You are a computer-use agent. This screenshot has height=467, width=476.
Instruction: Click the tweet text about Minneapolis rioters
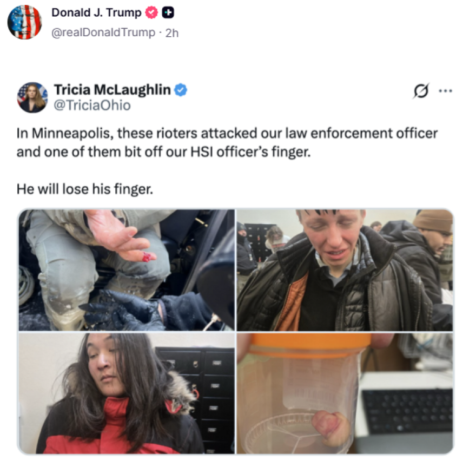pos(227,142)
